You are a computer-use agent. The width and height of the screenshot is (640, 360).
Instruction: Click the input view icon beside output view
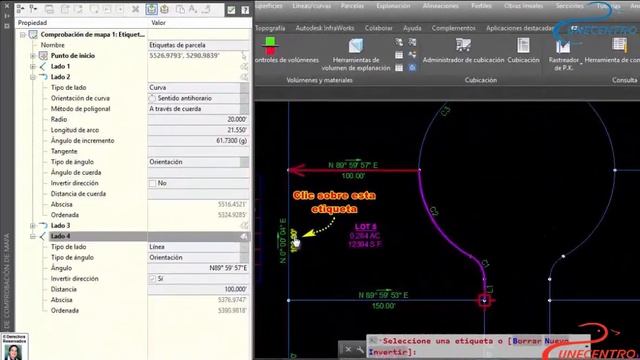tap(164, 9)
